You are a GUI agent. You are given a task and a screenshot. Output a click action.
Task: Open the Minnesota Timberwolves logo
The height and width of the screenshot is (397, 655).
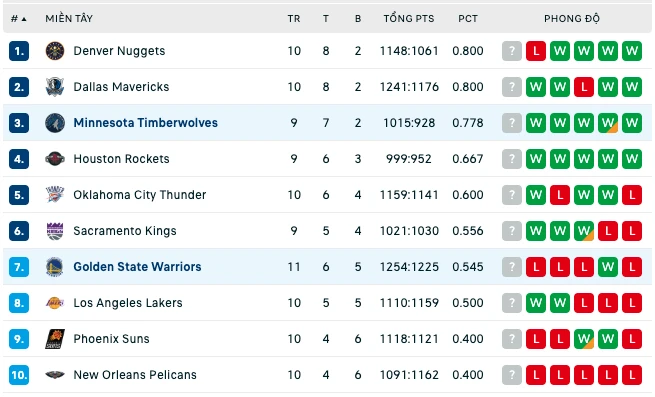pyautogui.click(x=55, y=123)
